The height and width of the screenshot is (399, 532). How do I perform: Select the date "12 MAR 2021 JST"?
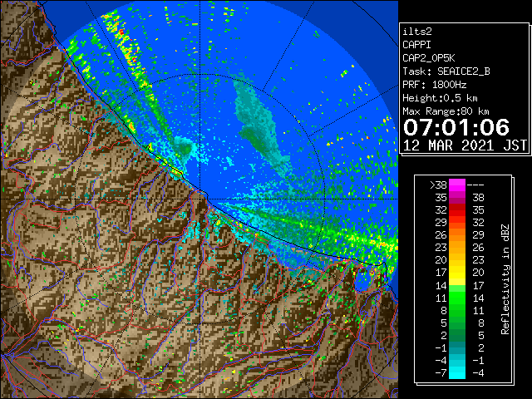(465, 145)
